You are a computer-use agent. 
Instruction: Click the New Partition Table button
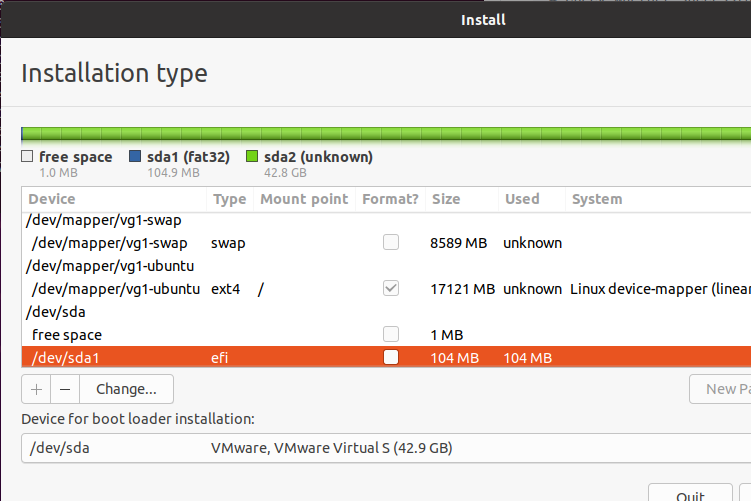[x=720, y=388]
